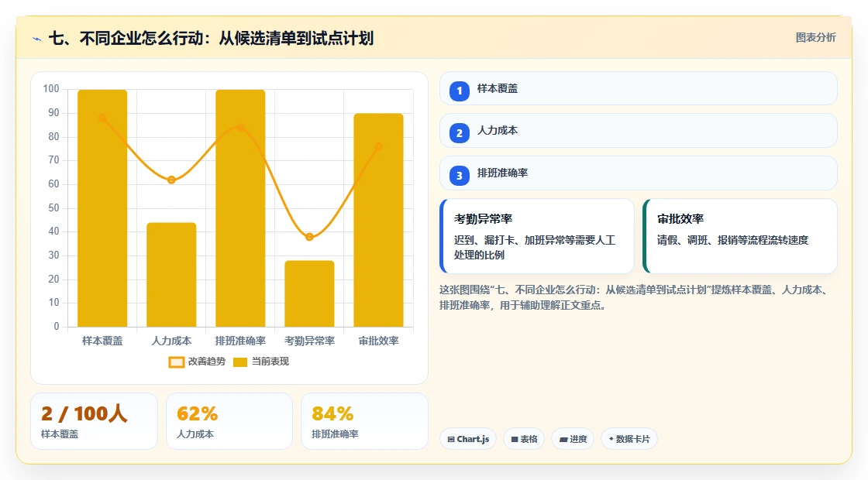Click trend line point above 人力成本
Viewport: 868px width, 480px height.
(171, 180)
